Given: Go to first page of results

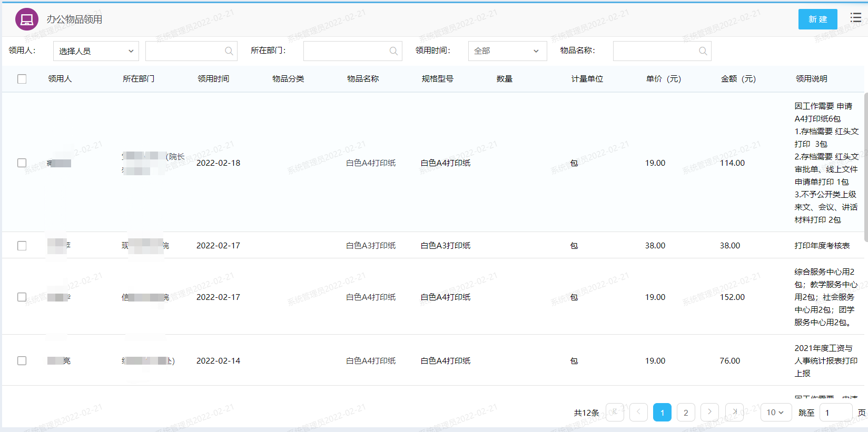Looking at the screenshot, I should click(x=615, y=412).
